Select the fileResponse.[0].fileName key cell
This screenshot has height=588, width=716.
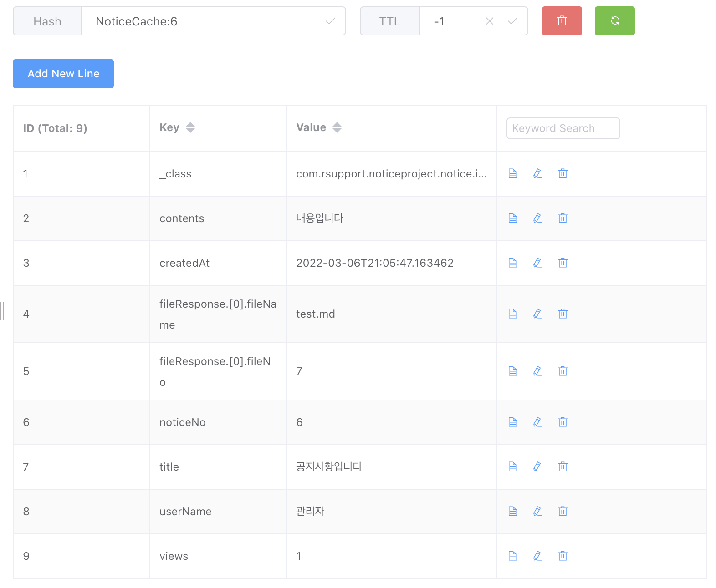tap(218, 314)
